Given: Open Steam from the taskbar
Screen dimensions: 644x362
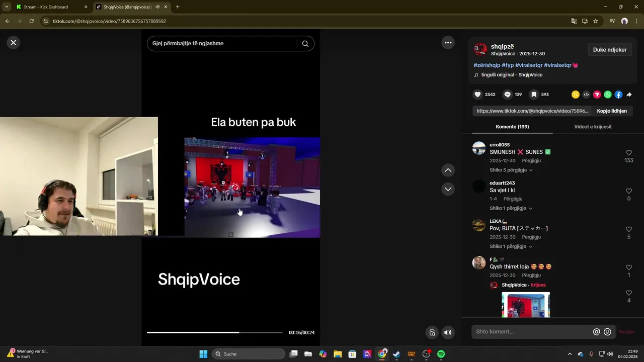Looking at the screenshot, I should pyautogui.click(x=396, y=354).
